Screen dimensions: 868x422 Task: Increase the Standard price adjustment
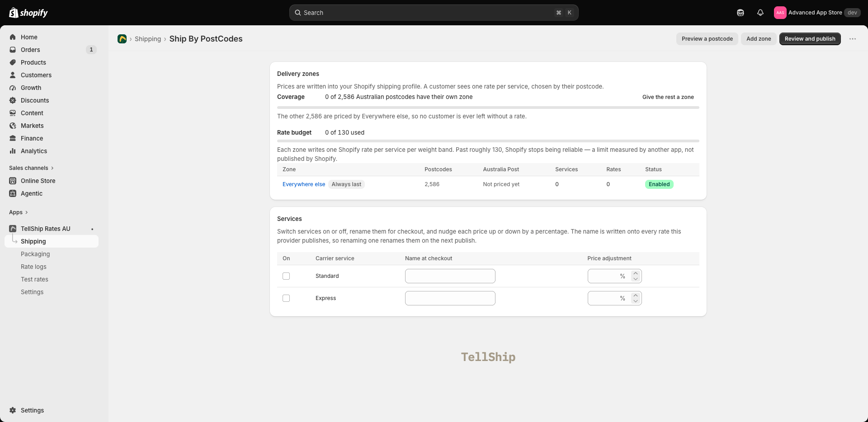636,273
